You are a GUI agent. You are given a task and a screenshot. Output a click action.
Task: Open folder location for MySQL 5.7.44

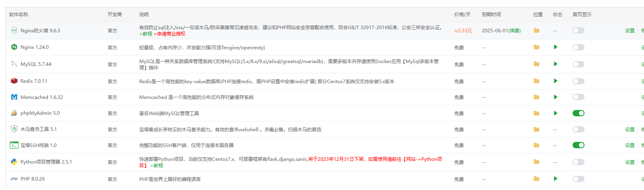(x=536, y=64)
